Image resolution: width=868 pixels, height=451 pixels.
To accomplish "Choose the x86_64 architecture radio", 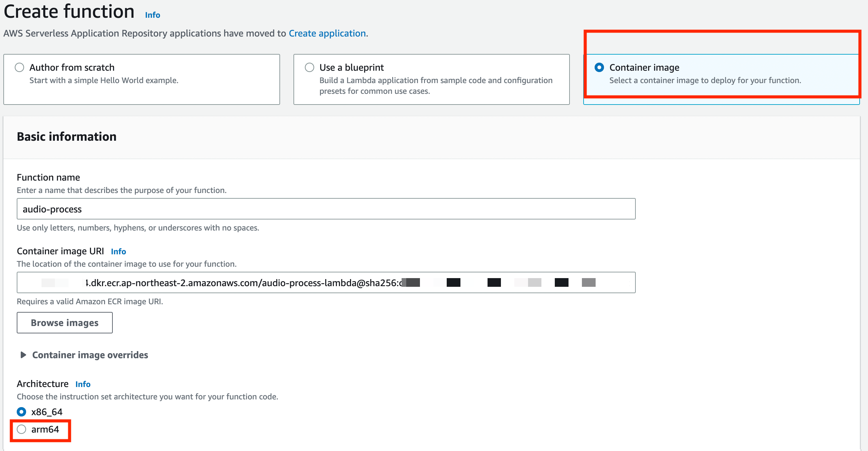I will pyautogui.click(x=21, y=412).
